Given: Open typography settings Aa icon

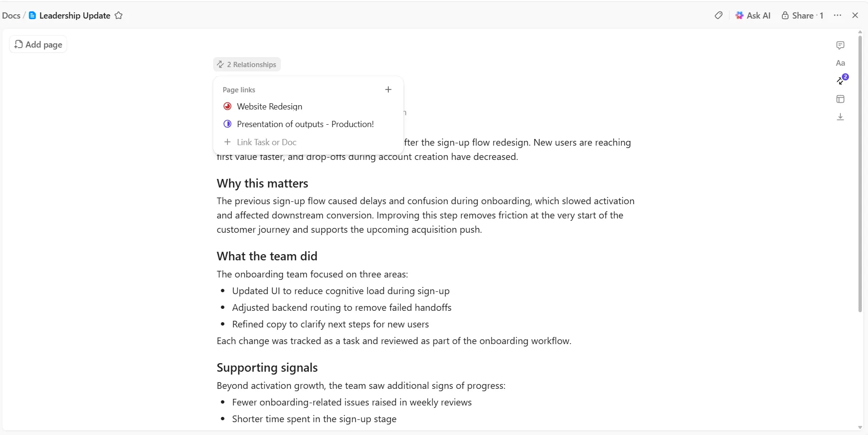Looking at the screenshot, I should (840, 63).
